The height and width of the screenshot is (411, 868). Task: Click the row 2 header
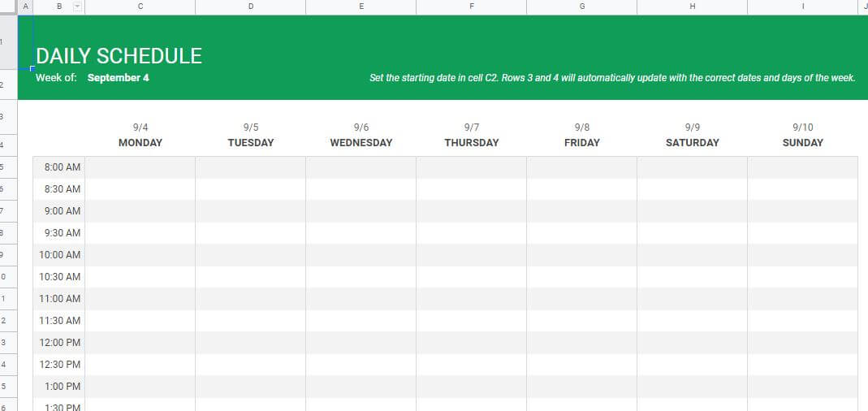click(x=8, y=84)
